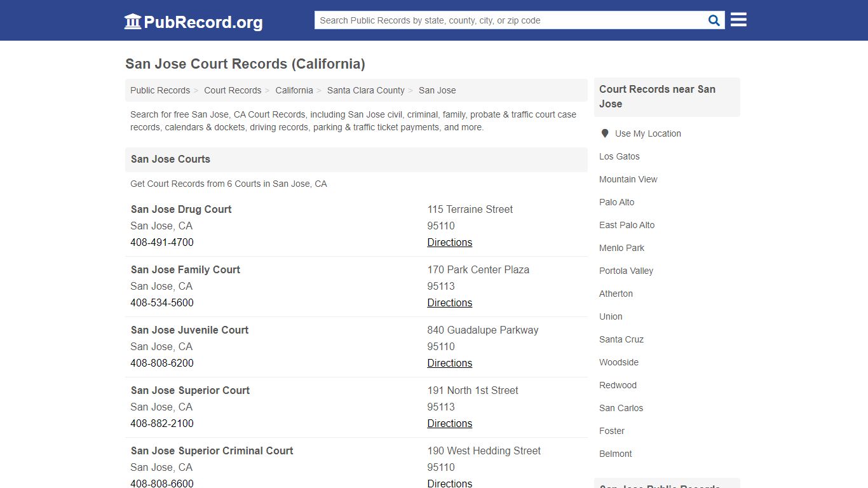868x488 pixels.
Task: Open the hamburger menu icon
Action: [x=738, y=20]
